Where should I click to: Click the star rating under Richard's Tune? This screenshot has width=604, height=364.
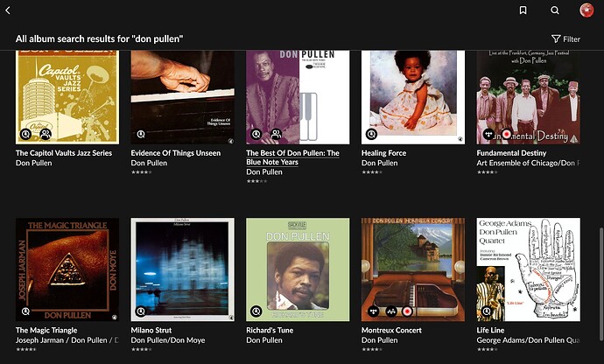tap(256, 349)
